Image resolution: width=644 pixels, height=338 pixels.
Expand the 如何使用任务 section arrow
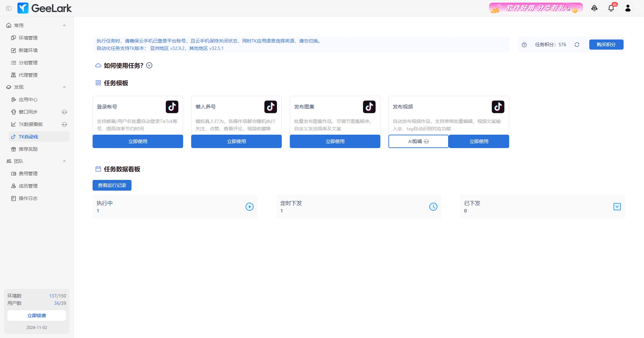click(x=149, y=65)
